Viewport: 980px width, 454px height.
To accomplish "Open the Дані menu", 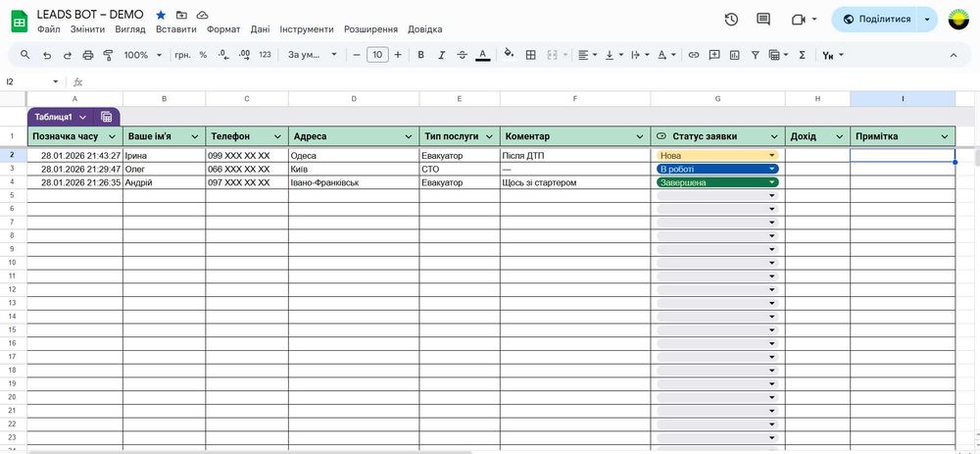I will coord(260,29).
